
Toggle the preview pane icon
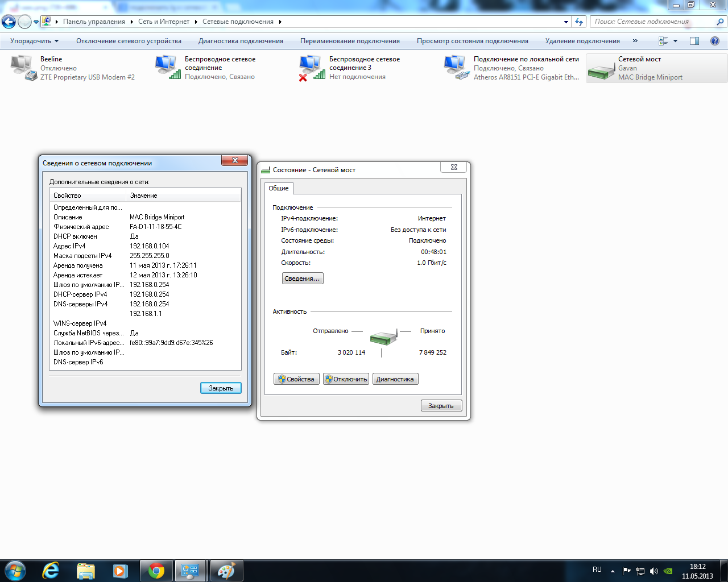[694, 41]
